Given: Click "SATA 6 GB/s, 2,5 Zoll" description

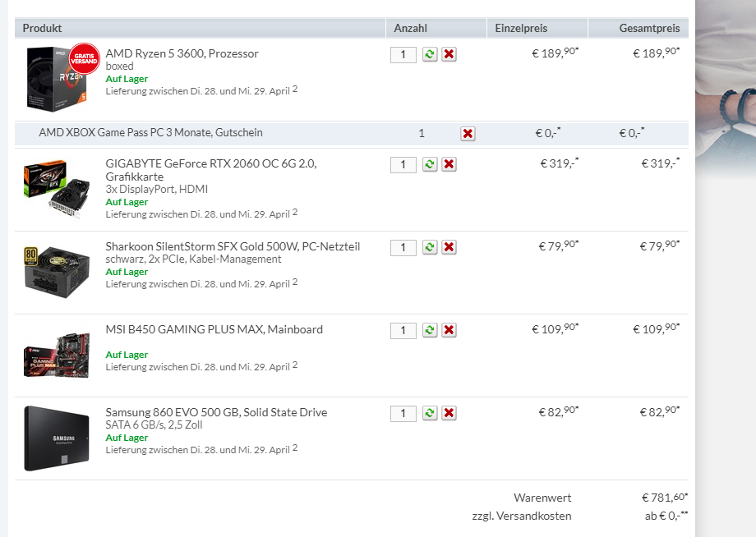Looking at the screenshot, I should click(154, 425).
